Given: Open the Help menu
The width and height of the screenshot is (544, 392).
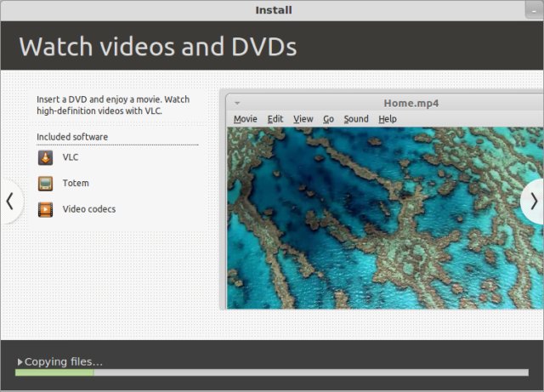Looking at the screenshot, I should click(x=388, y=119).
